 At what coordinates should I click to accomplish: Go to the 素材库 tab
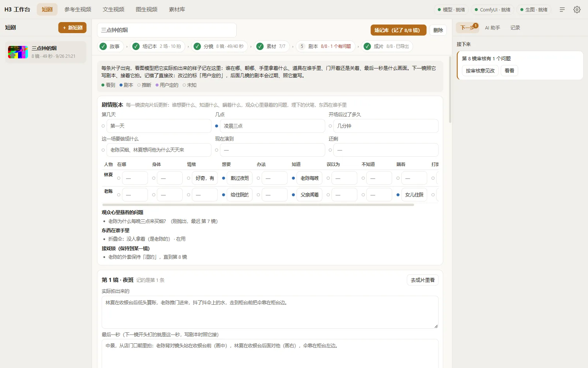coord(177,10)
